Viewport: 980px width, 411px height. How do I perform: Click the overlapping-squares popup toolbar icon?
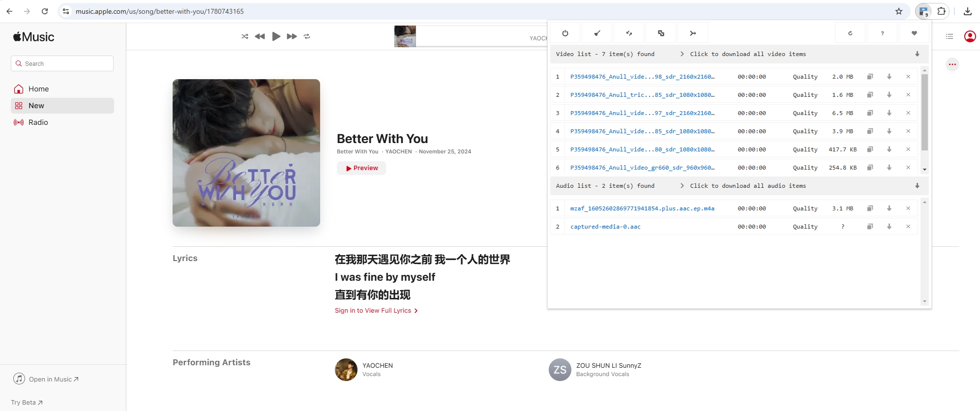click(661, 33)
